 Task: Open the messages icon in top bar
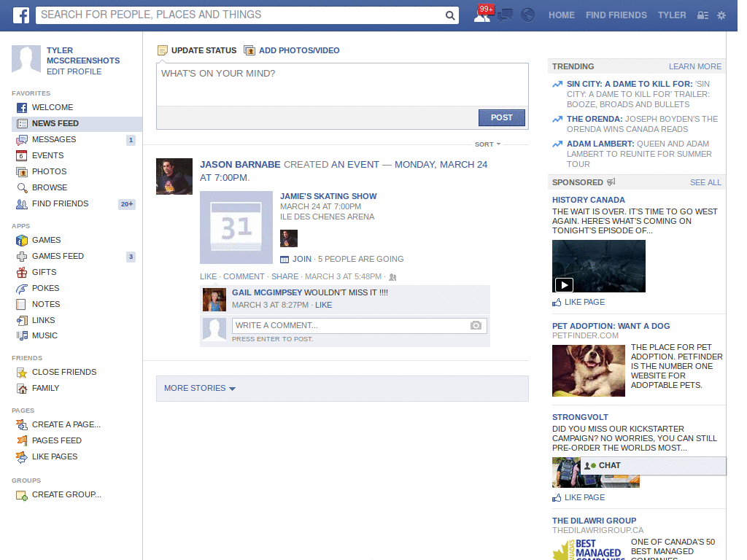pyautogui.click(x=506, y=15)
